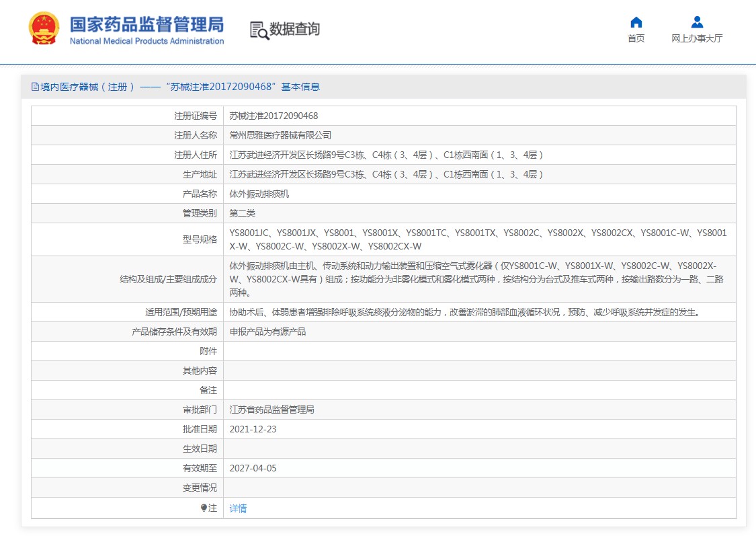Go to 首页 via its text label
756x540 pixels.
click(636, 38)
